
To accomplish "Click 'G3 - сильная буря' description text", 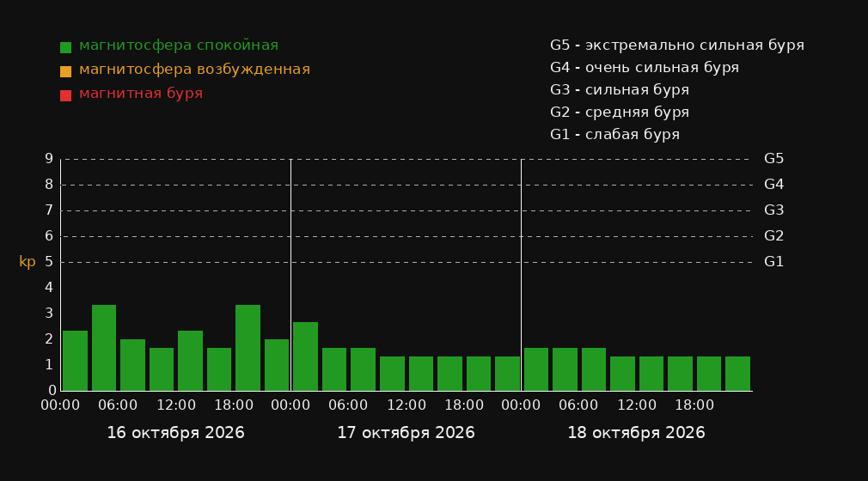I will coord(620,89).
